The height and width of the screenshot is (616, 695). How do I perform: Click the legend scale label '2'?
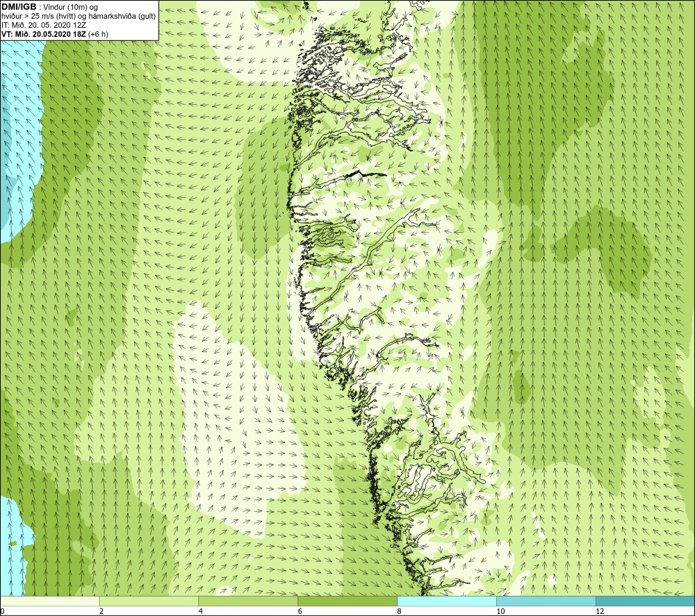coord(101,612)
